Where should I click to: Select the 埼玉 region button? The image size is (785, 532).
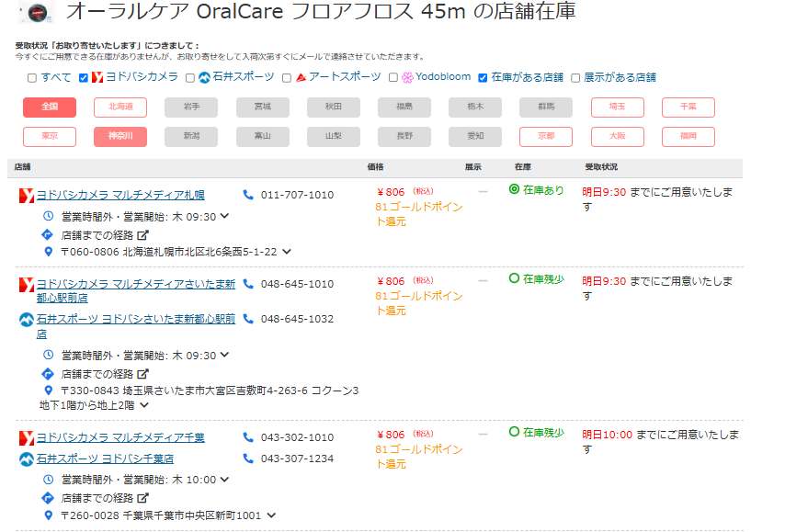[x=618, y=108]
